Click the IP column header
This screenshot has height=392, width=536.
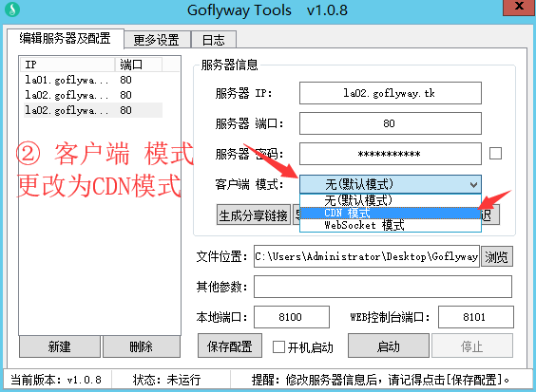pyautogui.click(x=67, y=65)
